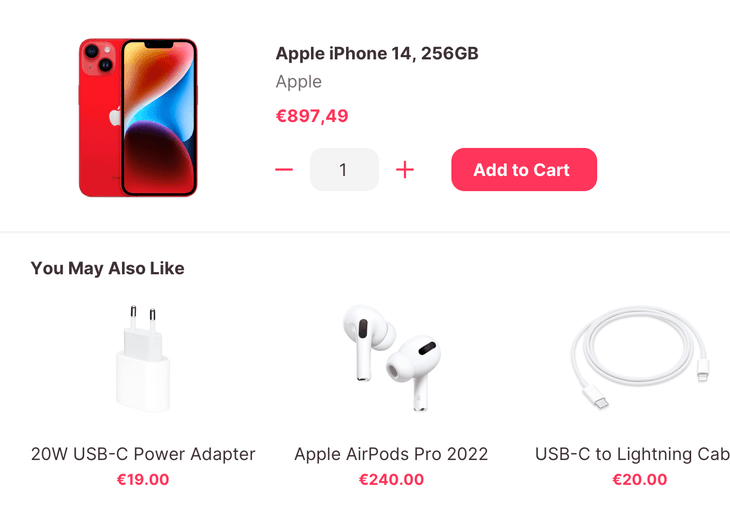
Task: Click the €897,49 price text
Action: click(x=311, y=115)
